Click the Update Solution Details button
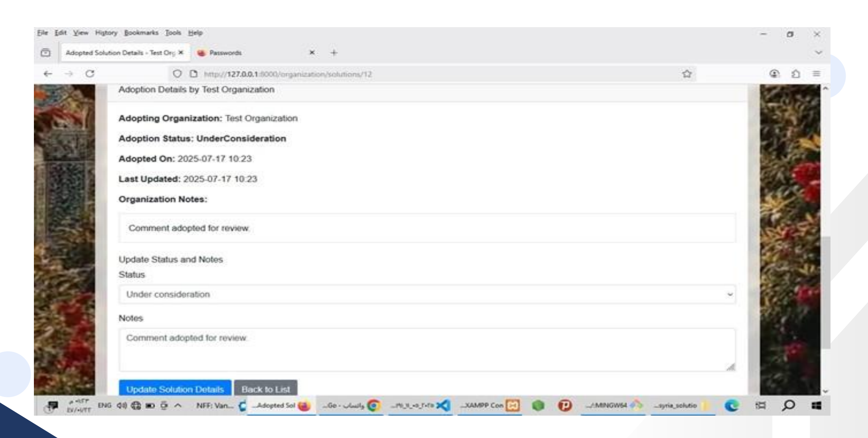The width and height of the screenshot is (868, 438). click(175, 388)
